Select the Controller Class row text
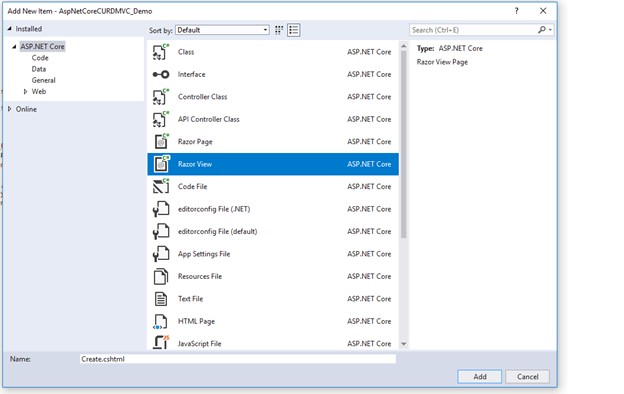The width and height of the screenshot is (624, 394). [203, 97]
